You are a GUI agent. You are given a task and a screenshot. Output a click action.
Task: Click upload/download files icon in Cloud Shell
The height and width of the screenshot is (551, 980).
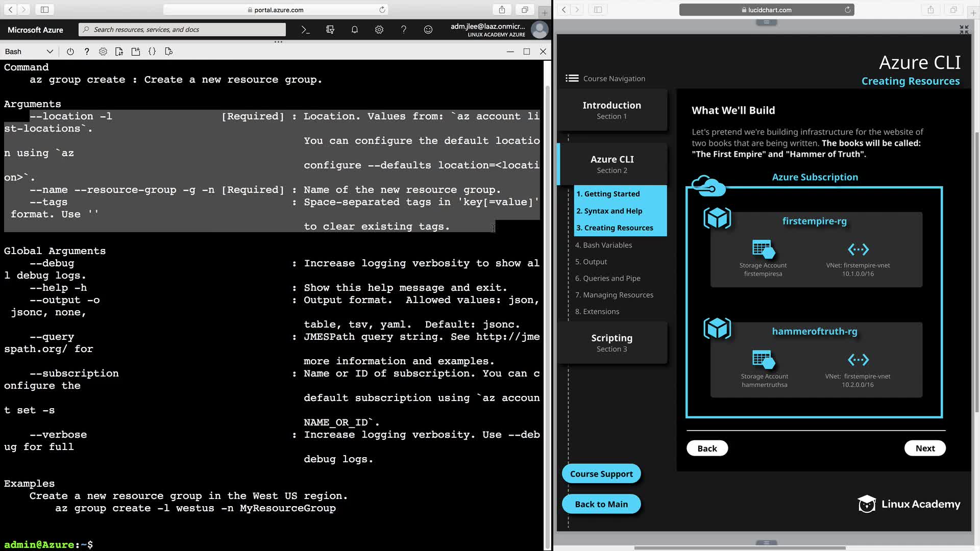click(x=119, y=52)
